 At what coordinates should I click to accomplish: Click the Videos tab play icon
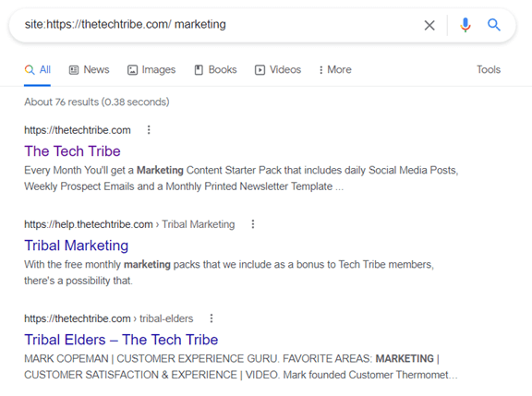pos(260,70)
